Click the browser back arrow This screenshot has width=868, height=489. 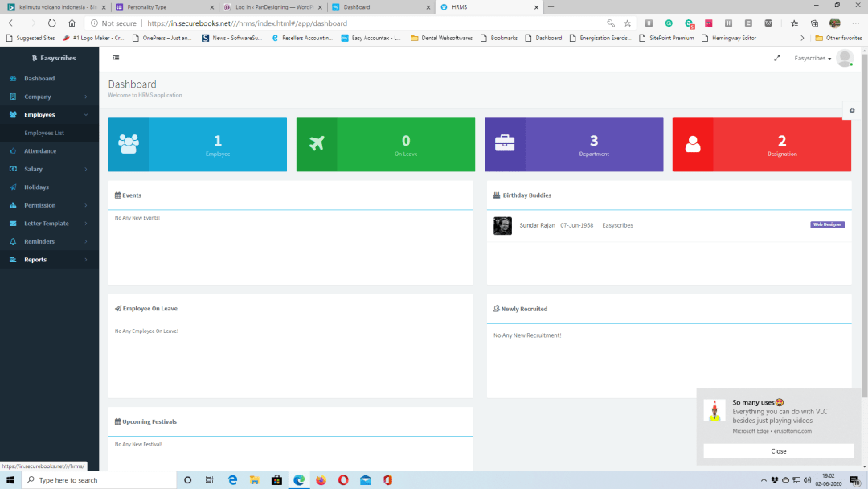(x=12, y=23)
